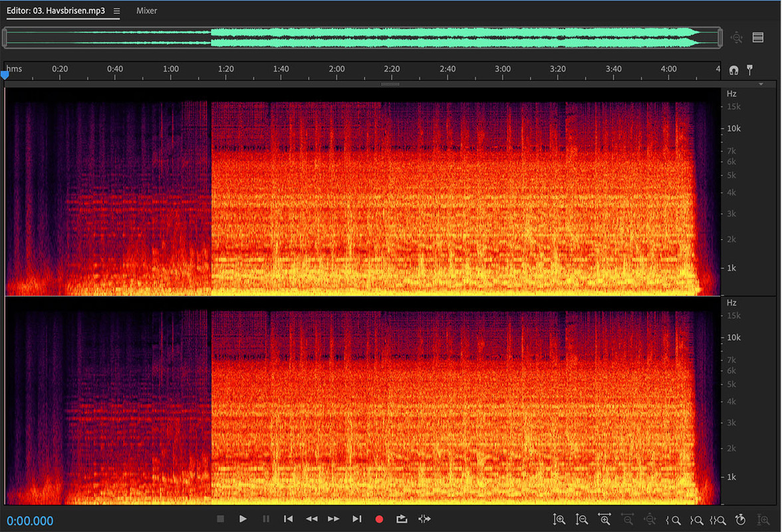782x532 pixels.
Task: Click the blue playhead marker at timeline start
Action: coord(5,75)
